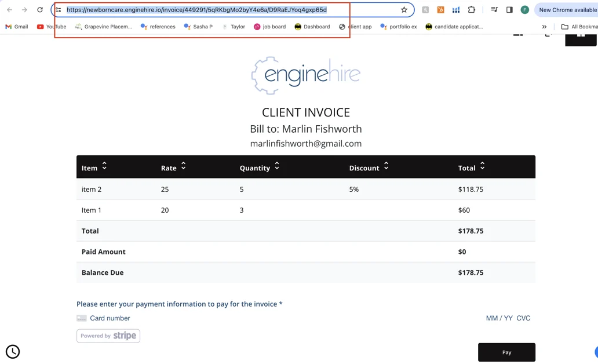Open the Chrome profile avatar

(524, 10)
